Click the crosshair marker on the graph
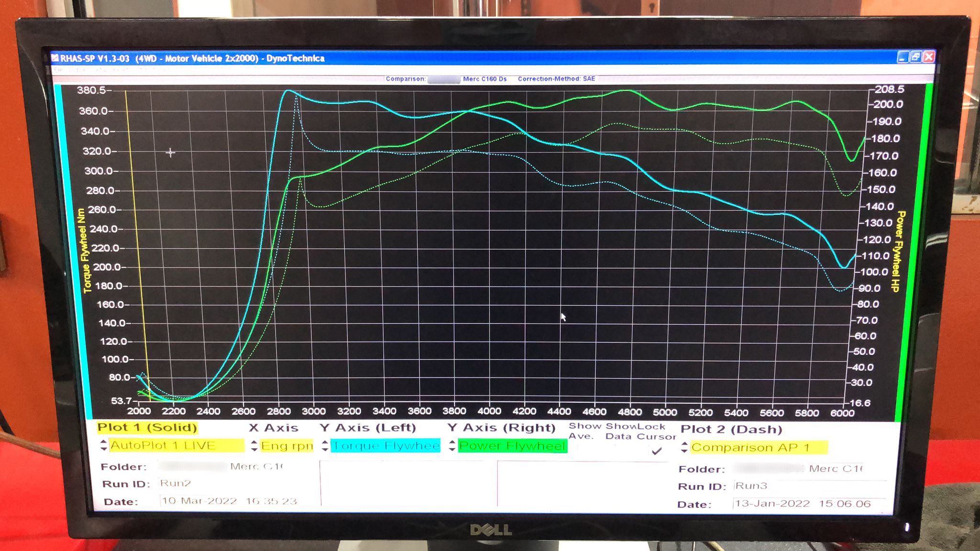This screenshot has height=551, width=980. (170, 153)
